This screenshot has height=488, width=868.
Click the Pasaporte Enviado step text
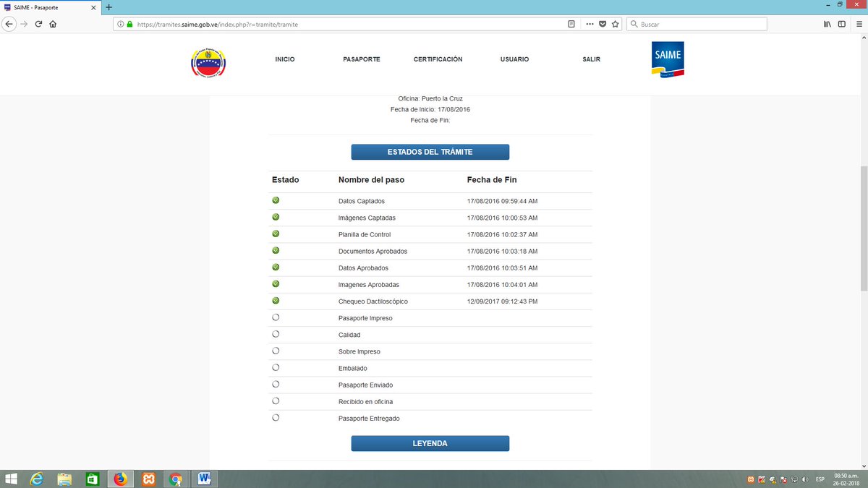pos(365,385)
